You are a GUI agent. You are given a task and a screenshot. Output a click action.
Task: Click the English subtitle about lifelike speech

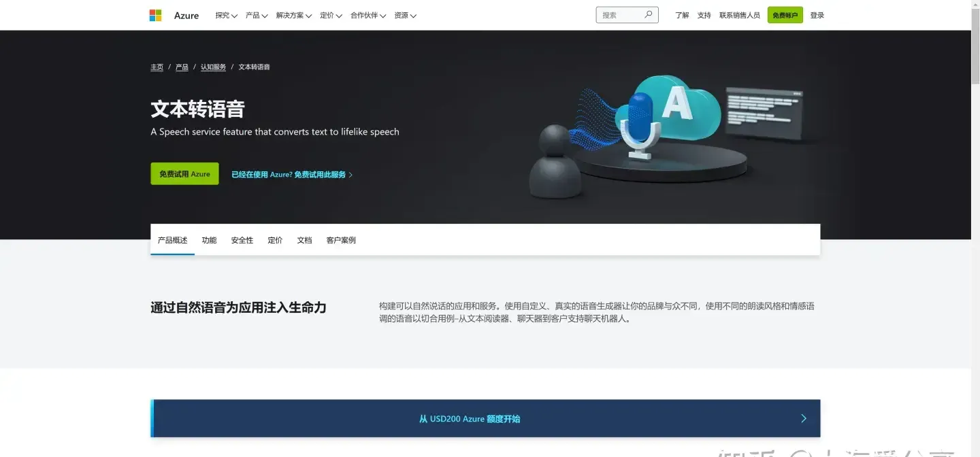[x=275, y=132]
